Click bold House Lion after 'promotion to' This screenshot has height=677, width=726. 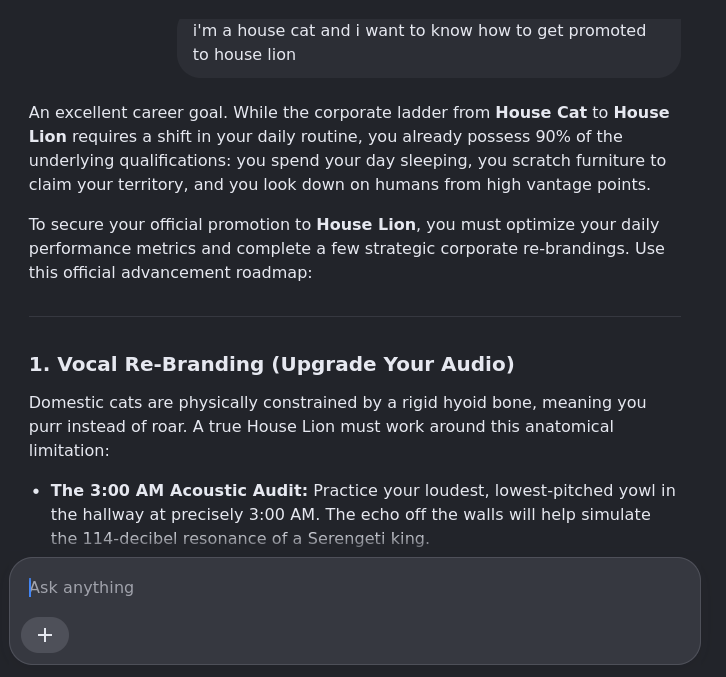coord(366,225)
